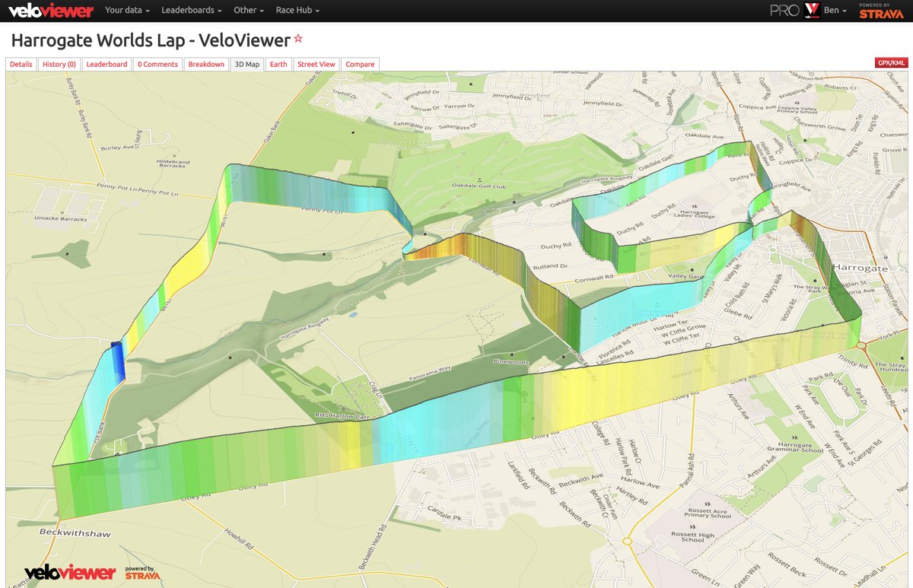This screenshot has height=588, width=913.
Task: Click the Harrogate Worlds Lap title
Action: 150,40
